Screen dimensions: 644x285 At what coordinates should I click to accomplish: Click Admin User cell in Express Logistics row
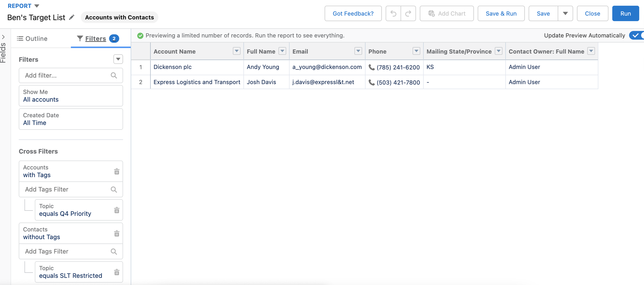click(x=552, y=82)
